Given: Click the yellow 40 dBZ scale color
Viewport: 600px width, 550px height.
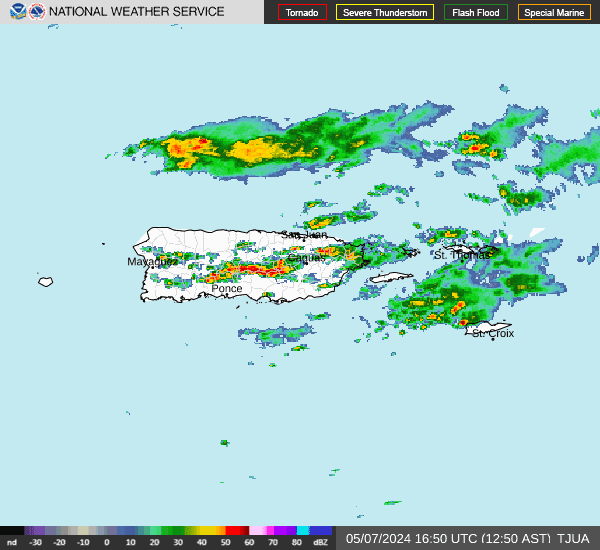Looking at the screenshot, I should [207, 531].
